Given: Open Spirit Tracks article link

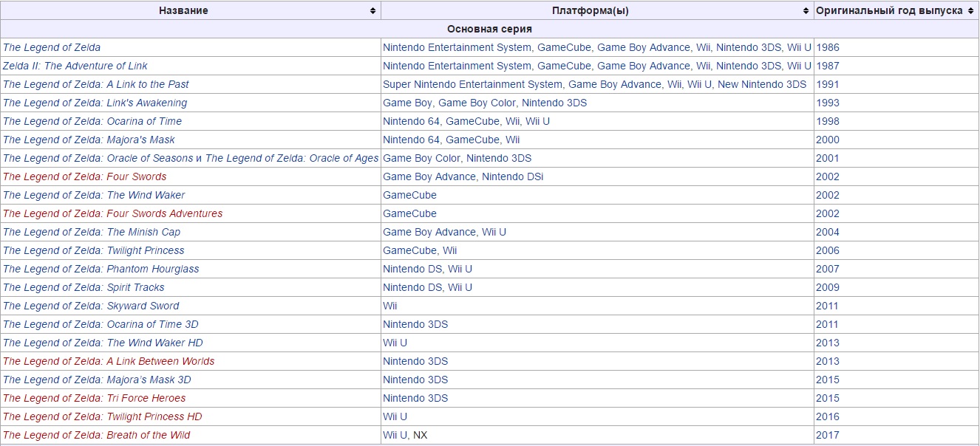Looking at the screenshot, I should [x=84, y=287].
